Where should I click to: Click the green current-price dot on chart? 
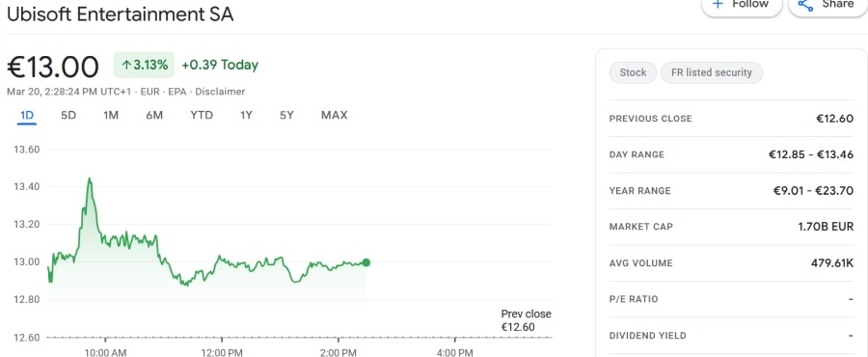click(x=366, y=262)
